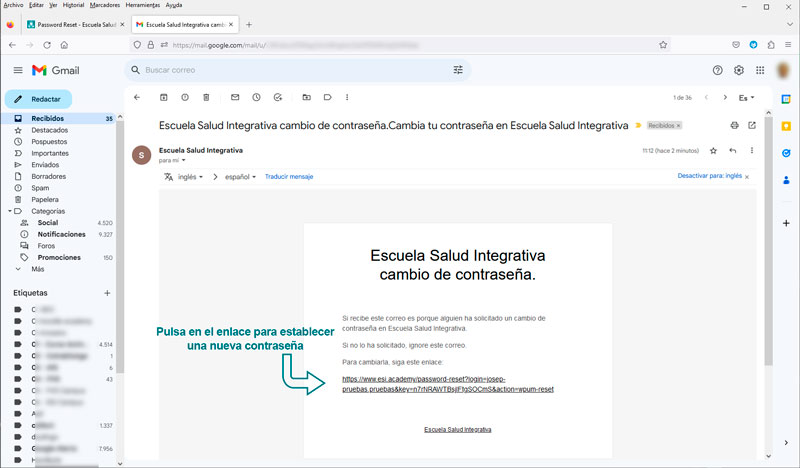Add the email to Tasks

pos(278,97)
